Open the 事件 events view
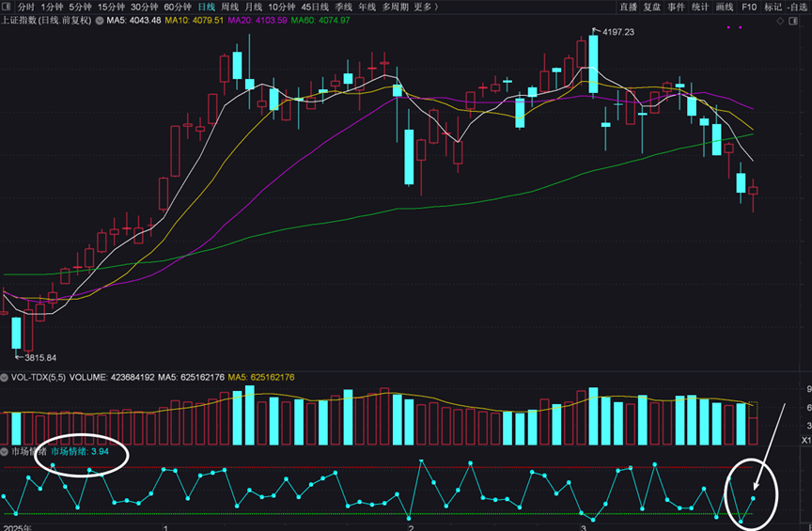The height and width of the screenshot is (531, 812). click(676, 7)
